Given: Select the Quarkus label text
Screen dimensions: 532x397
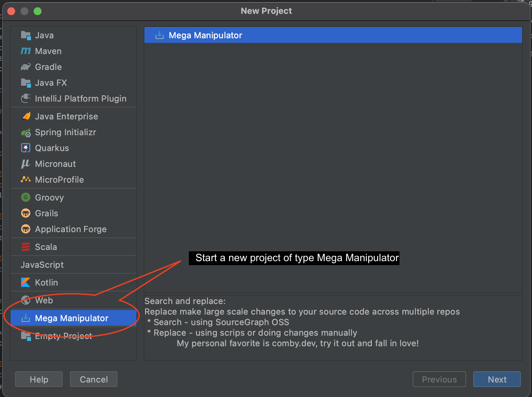Looking at the screenshot, I should point(52,148).
